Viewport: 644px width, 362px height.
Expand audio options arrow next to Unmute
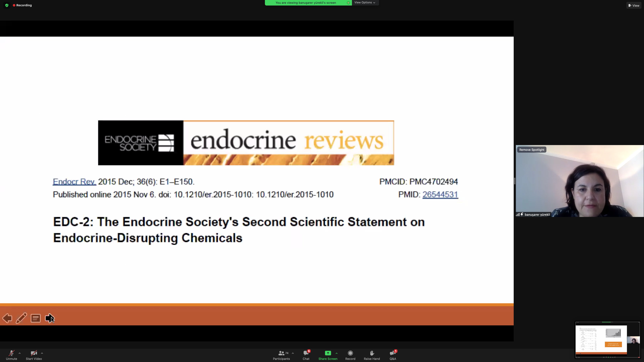pyautogui.click(x=19, y=353)
